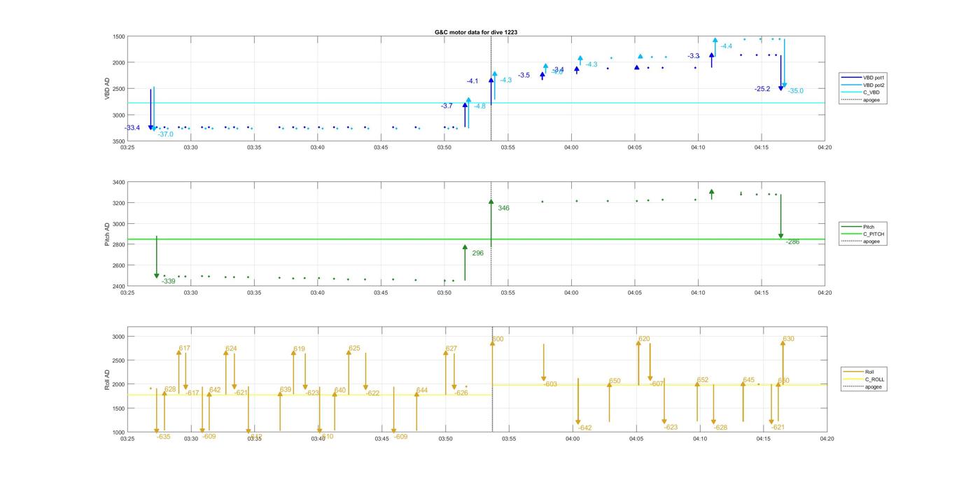Select 'Roll' legend entry
The image size is (980, 485).
click(870, 372)
